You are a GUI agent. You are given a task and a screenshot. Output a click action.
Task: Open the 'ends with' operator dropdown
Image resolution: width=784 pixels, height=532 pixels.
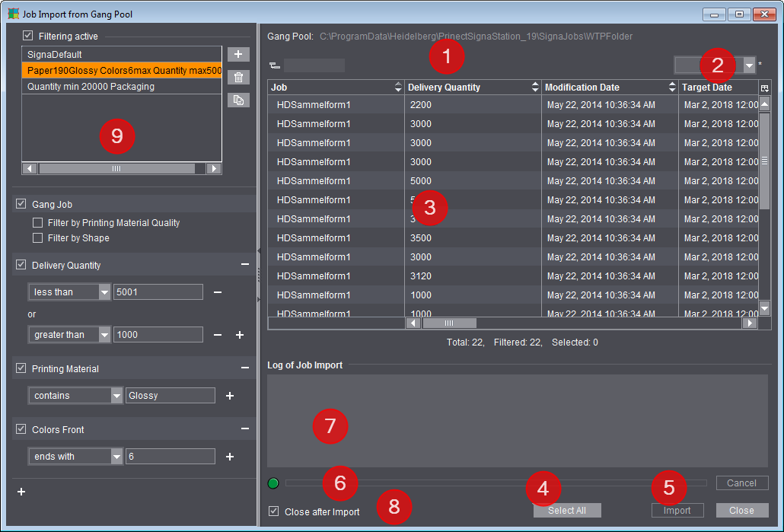[116, 457]
